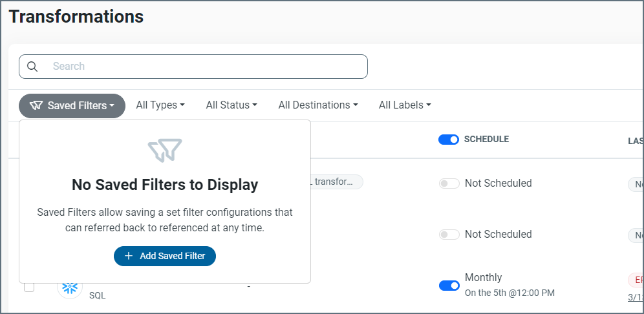The image size is (644, 314).
Task: Collapse the Saved Filters dropdown
Action: click(72, 105)
